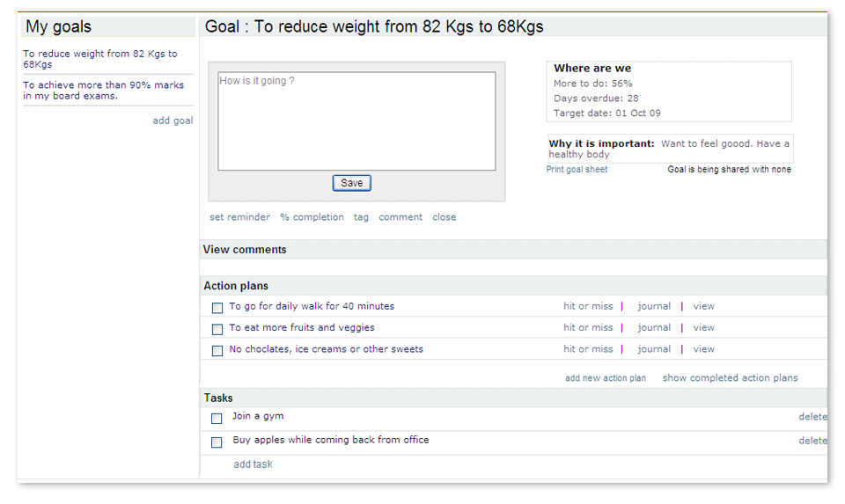Image resolution: width=845 pixels, height=504 pixels.
Task: Click add new action plan
Action: tap(606, 378)
